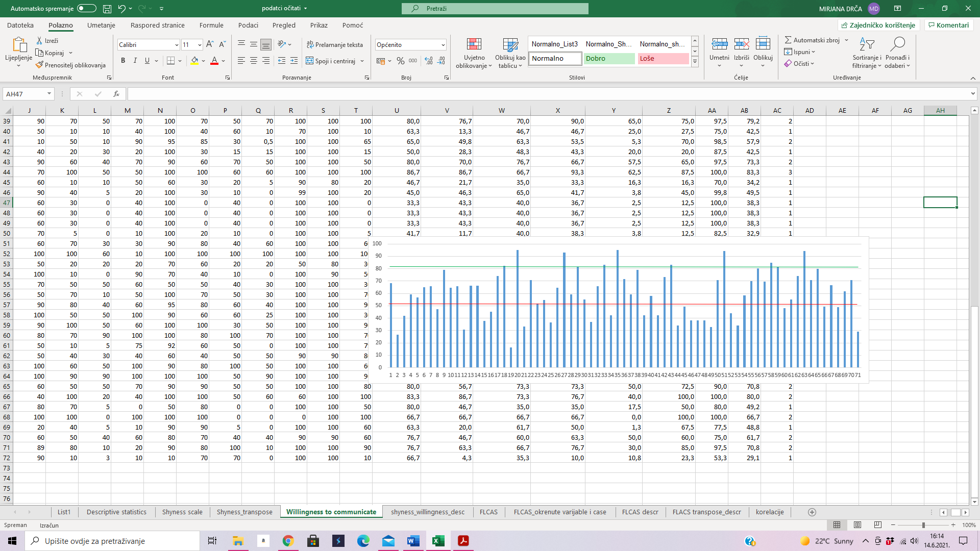980x551 pixels.
Task: Click Zajedničko korištenje share button
Action: coord(878,25)
